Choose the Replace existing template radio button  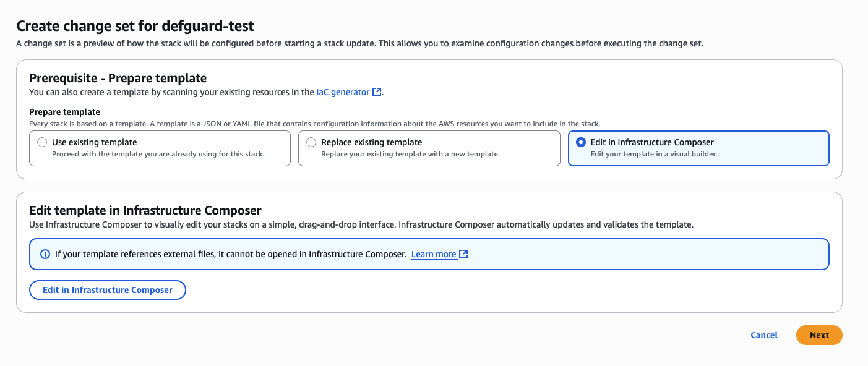(311, 142)
